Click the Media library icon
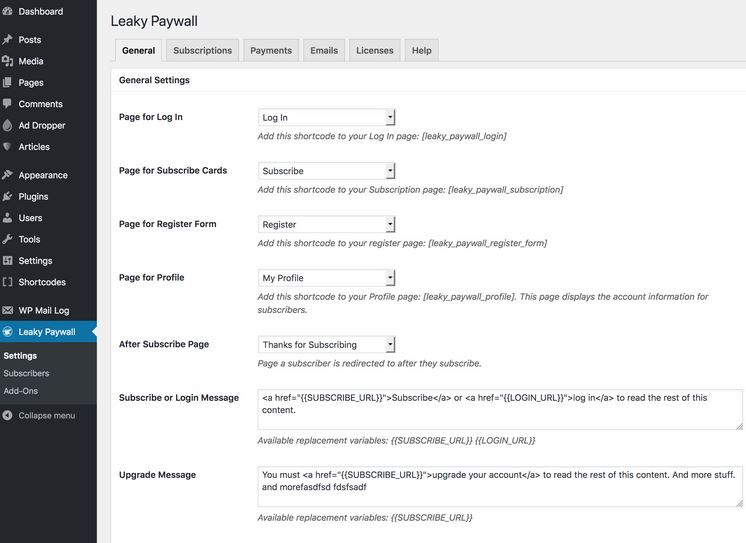Viewport: 746px width, 543px height. tap(7, 61)
